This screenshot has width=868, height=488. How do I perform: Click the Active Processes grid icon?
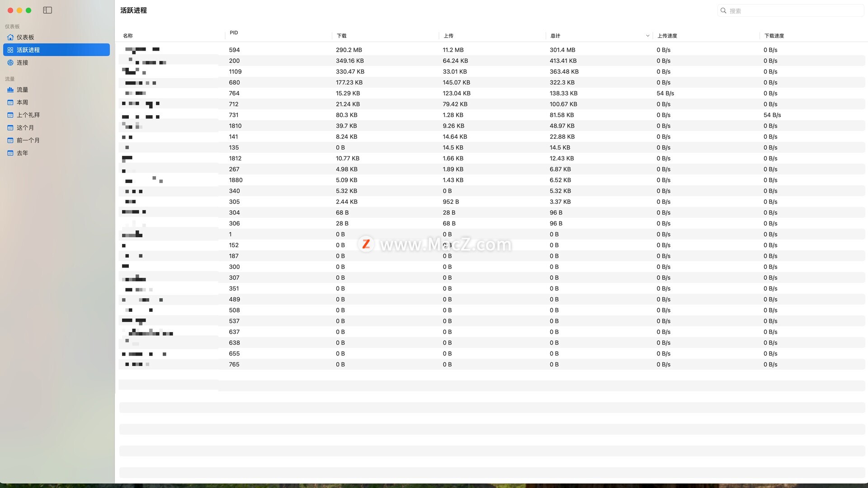pos(10,50)
